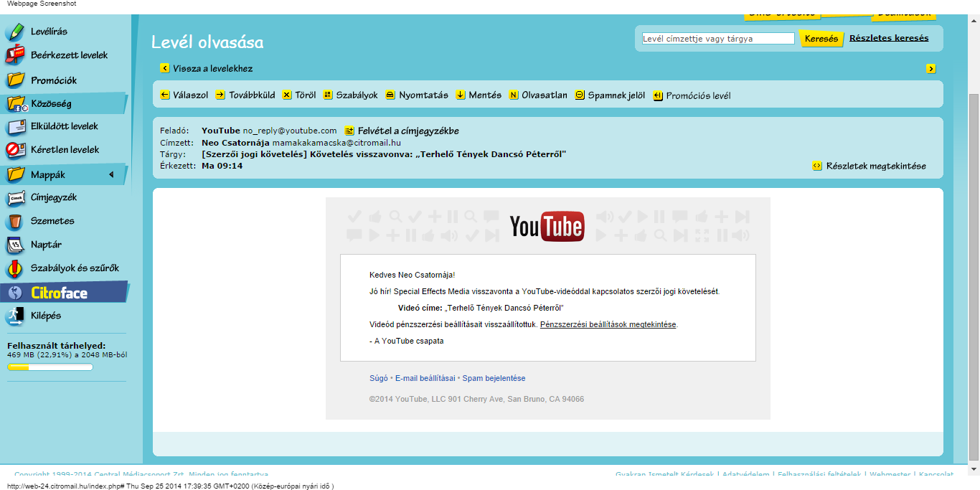Click the Levélírás pencil icon
The image size is (980, 490).
pos(15,32)
